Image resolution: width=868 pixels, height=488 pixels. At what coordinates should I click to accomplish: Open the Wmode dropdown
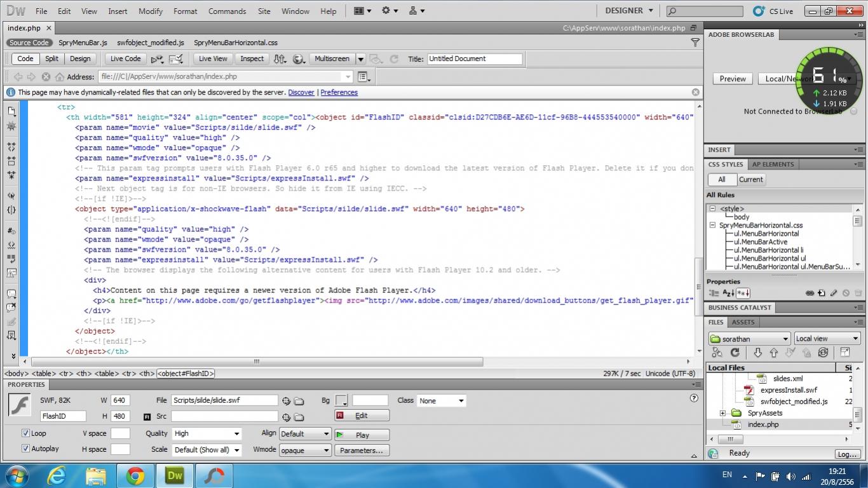coord(305,450)
